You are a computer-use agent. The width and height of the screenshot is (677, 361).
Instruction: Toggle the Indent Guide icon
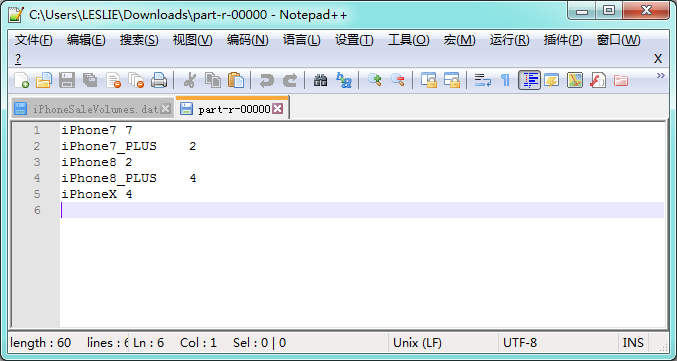(x=529, y=80)
